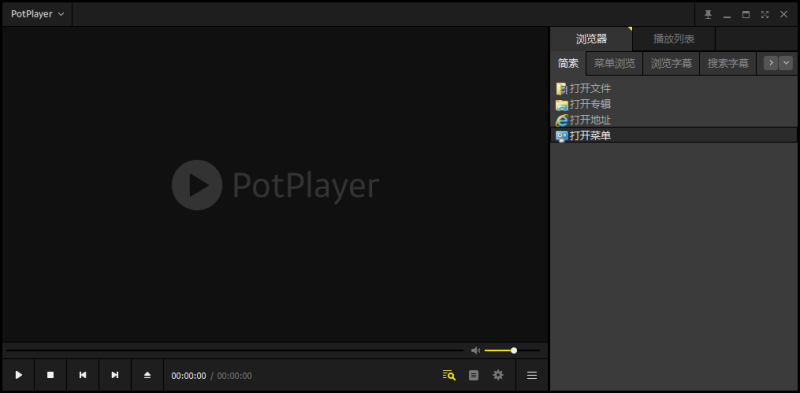
Task: Mute audio with the speaker icon
Action: click(x=476, y=350)
